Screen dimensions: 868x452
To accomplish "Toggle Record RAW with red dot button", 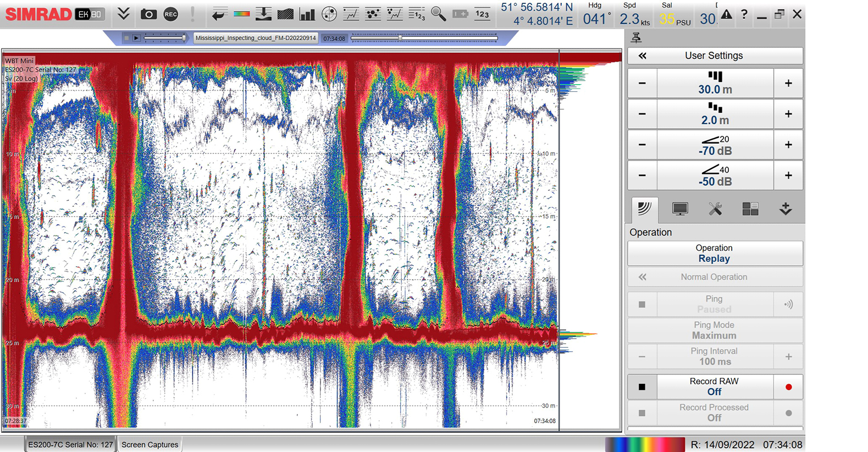I will click(x=788, y=387).
